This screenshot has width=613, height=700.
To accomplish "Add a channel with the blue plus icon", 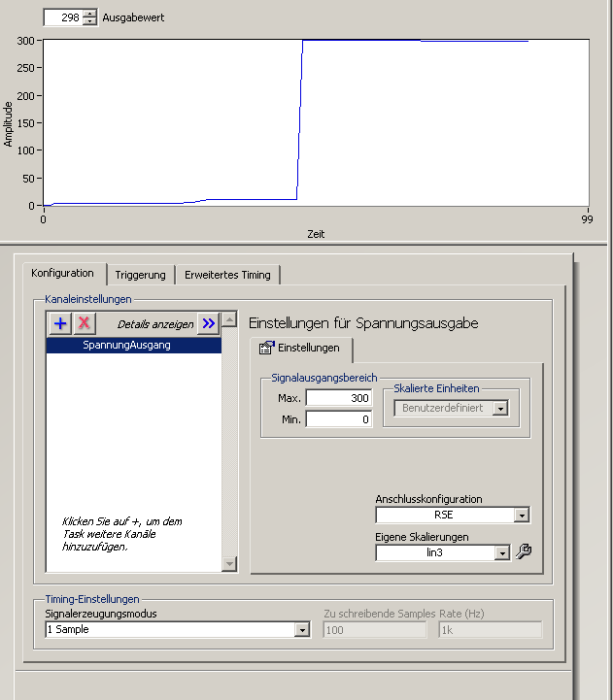I will point(60,323).
